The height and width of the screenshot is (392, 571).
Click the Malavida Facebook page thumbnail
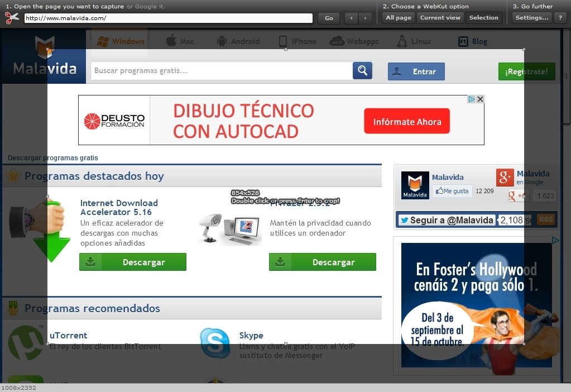coord(415,185)
